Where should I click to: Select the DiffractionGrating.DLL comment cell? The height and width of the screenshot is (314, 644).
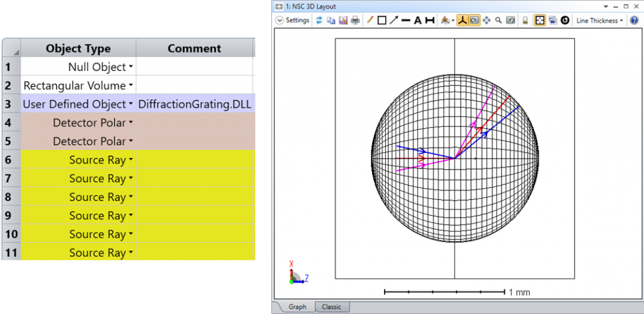point(194,104)
